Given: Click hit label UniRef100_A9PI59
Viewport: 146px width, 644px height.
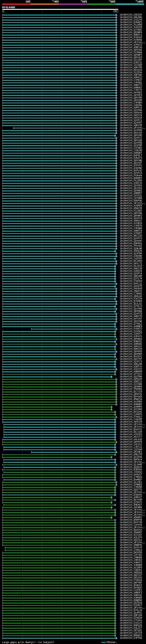Looking at the screenshot, I should (x=131, y=67).
